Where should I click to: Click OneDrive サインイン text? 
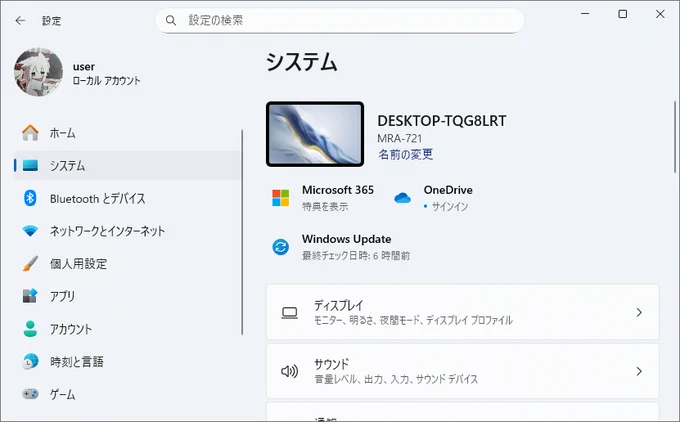pos(450,206)
